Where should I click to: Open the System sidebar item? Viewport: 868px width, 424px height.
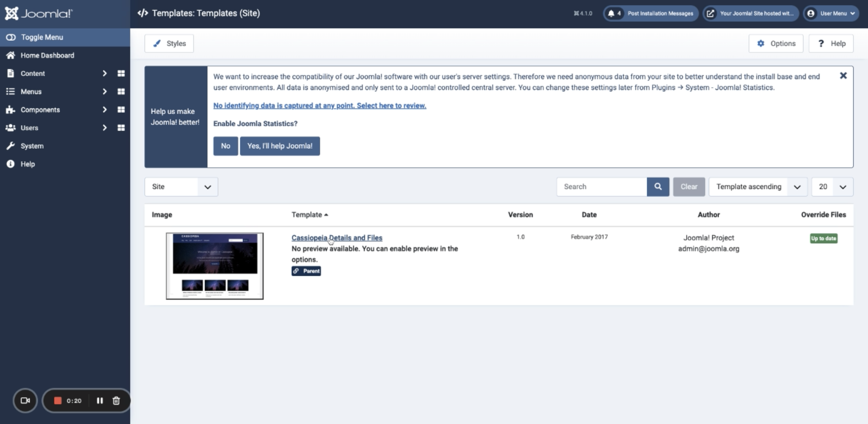(32, 146)
